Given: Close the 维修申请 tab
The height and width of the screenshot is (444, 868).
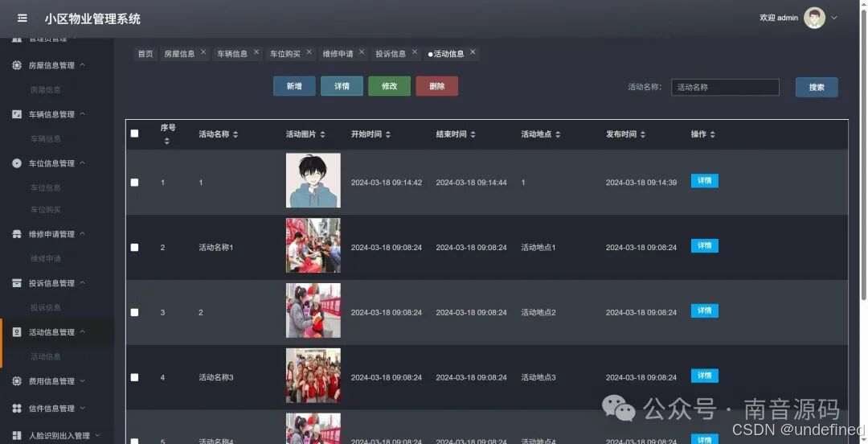Looking at the screenshot, I should tap(362, 51).
